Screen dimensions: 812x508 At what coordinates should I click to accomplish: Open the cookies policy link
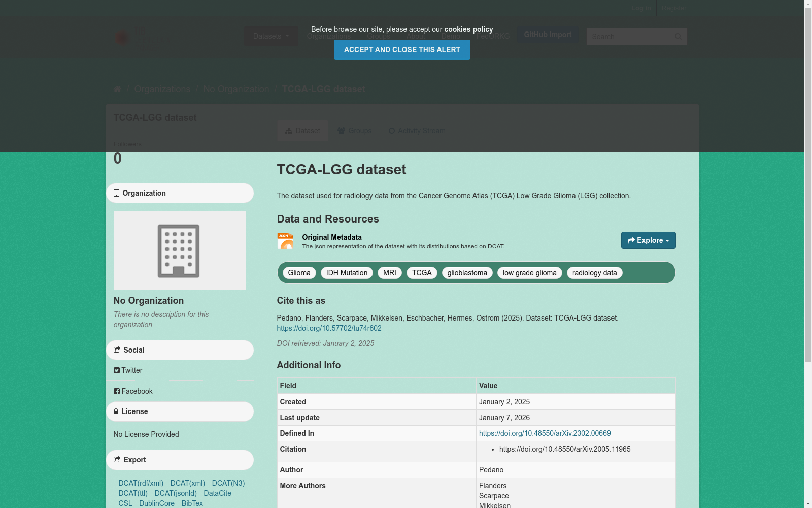click(x=468, y=29)
